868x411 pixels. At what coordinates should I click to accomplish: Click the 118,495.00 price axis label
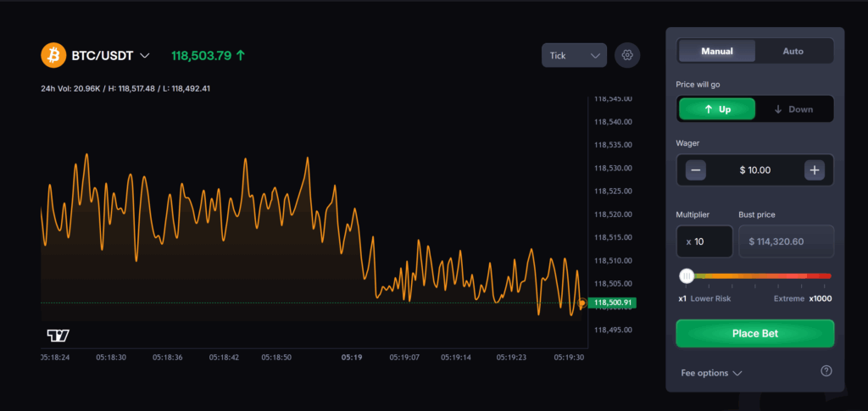pyautogui.click(x=613, y=330)
